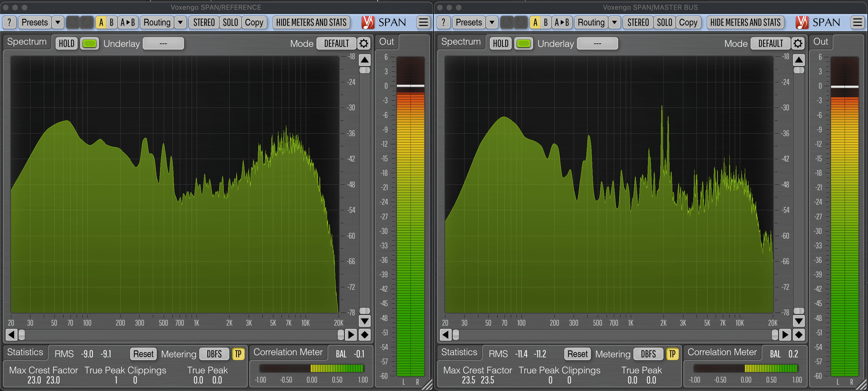The image size is (868, 391).
Task: Select the A state in REFERENCE window
Action: coord(101,23)
